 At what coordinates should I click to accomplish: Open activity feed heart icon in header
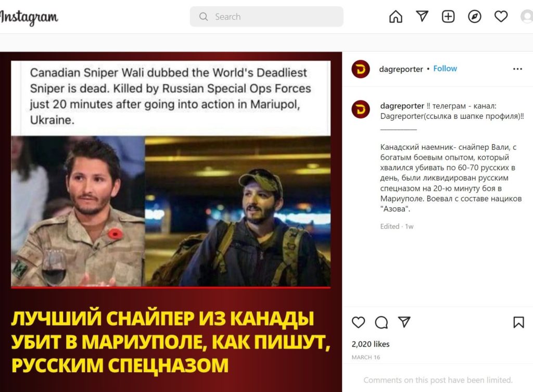point(501,16)
